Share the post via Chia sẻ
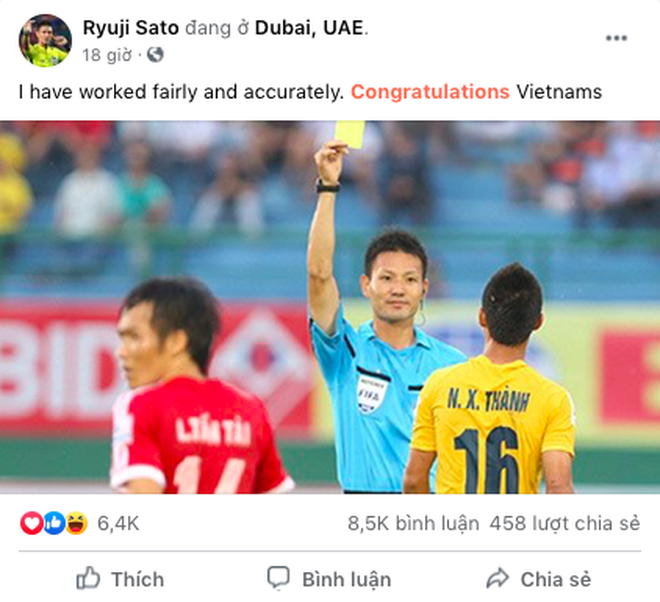The image size is (660, 602). 538,578
